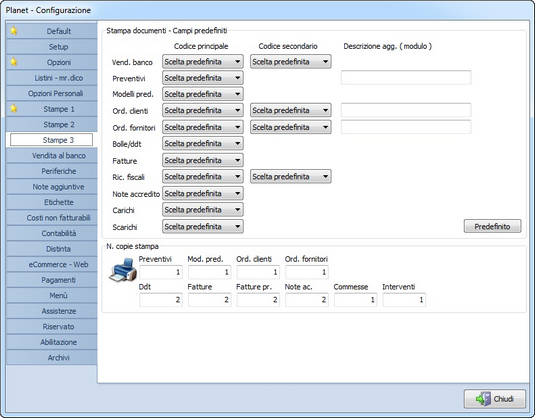The image size is (535, 418).
Task: Click the Ddt copies number field
Action: pos(161,300)
